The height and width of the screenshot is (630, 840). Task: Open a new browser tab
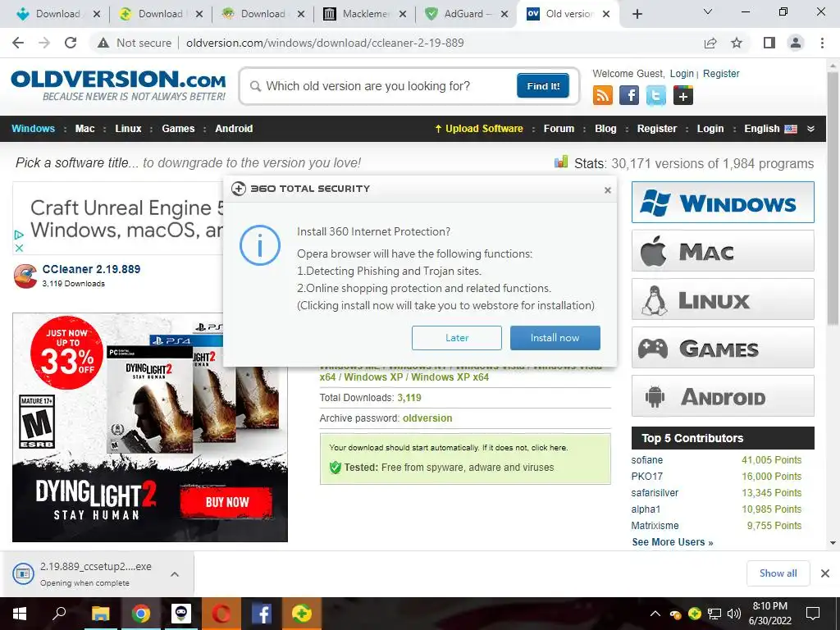coord(637,14)
